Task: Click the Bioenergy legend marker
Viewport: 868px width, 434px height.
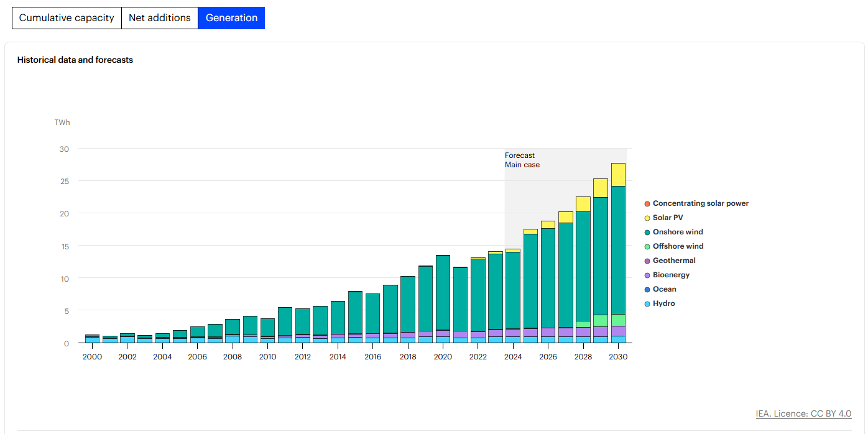Action: click(x=647, y=275)
